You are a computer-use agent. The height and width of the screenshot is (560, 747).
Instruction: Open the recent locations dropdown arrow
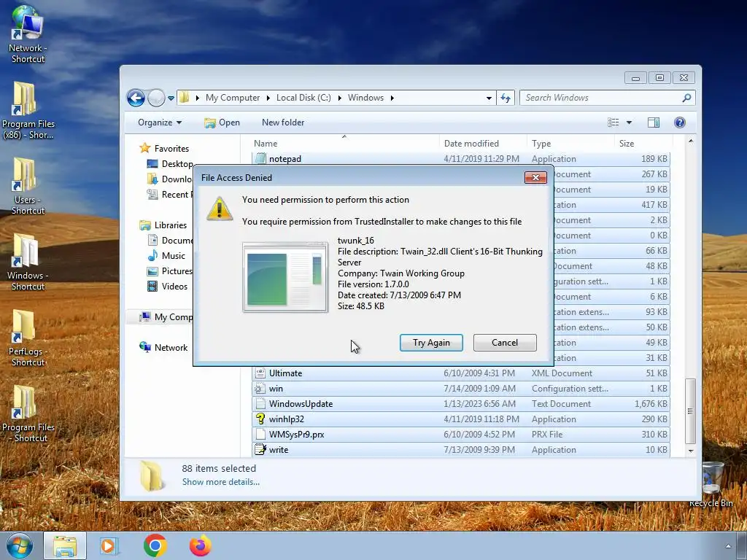point(171,98)
